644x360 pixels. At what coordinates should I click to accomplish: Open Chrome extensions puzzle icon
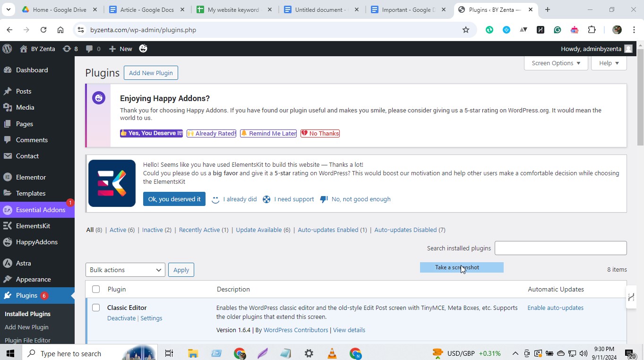click(x=592, y=30)
